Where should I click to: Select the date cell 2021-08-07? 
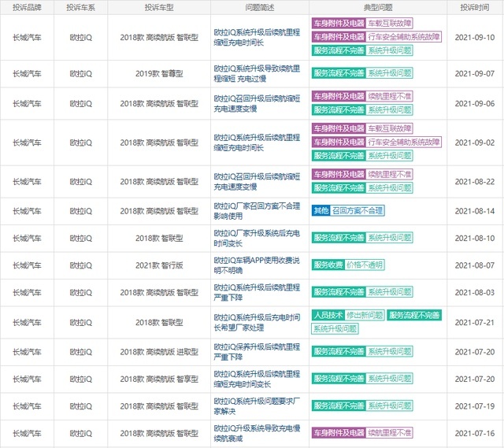point(475,265)
